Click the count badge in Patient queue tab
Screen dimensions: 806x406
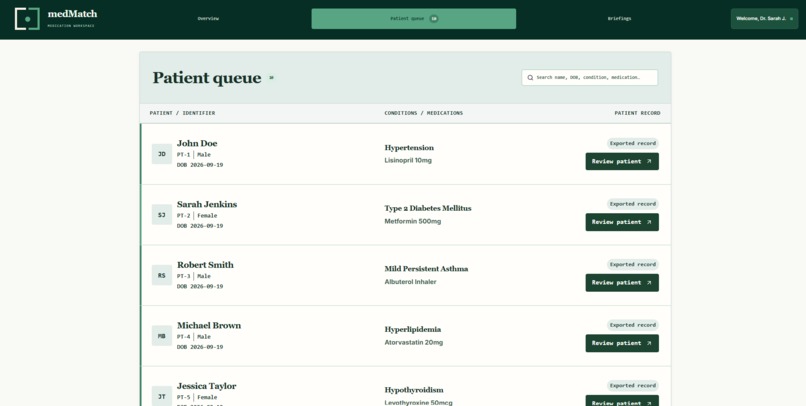(x=434, y=19)
